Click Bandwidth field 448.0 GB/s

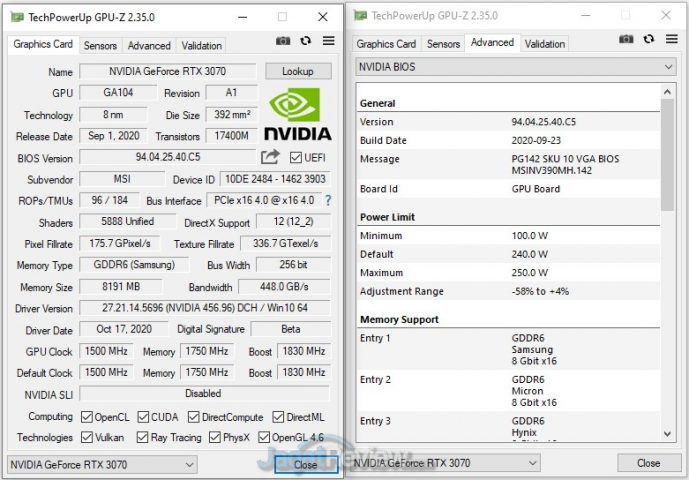284,287
